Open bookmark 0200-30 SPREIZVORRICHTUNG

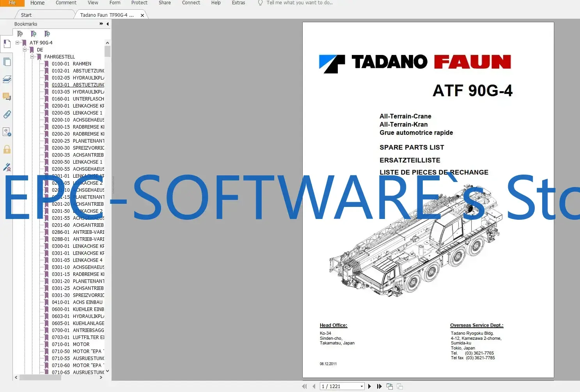point(78,148)
